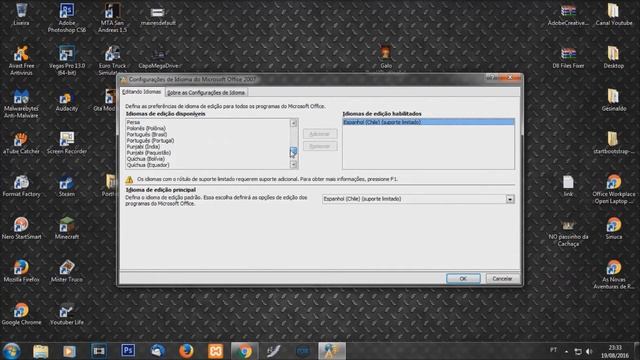Screen dimensions: 640x360
Task: Open XAMPP icon in the taskbar
Action: (x=216, y=351)
